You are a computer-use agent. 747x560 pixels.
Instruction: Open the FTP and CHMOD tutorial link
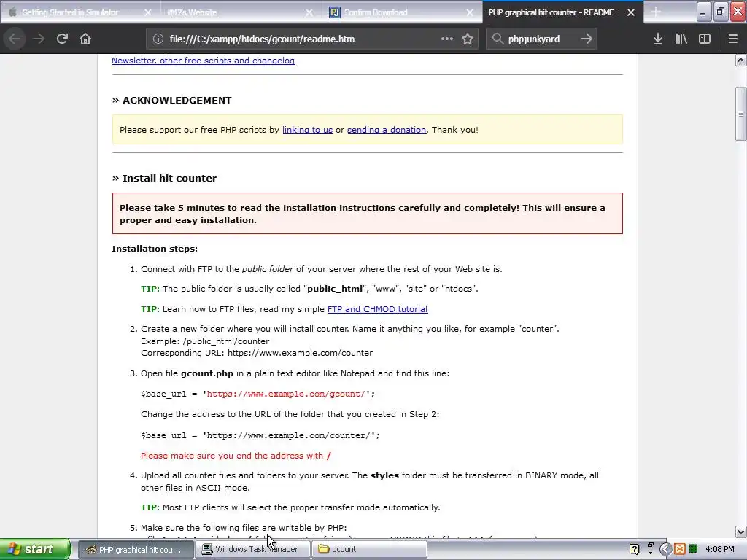[377, 309]
